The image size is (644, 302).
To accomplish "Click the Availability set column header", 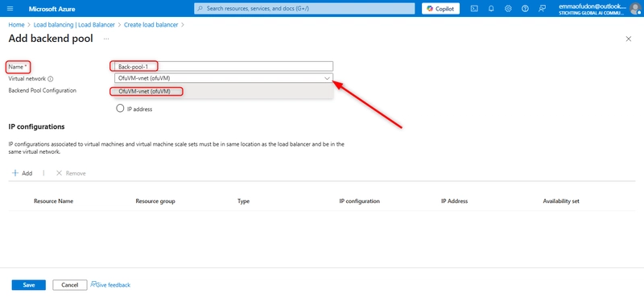I will (x=561, y=201).
